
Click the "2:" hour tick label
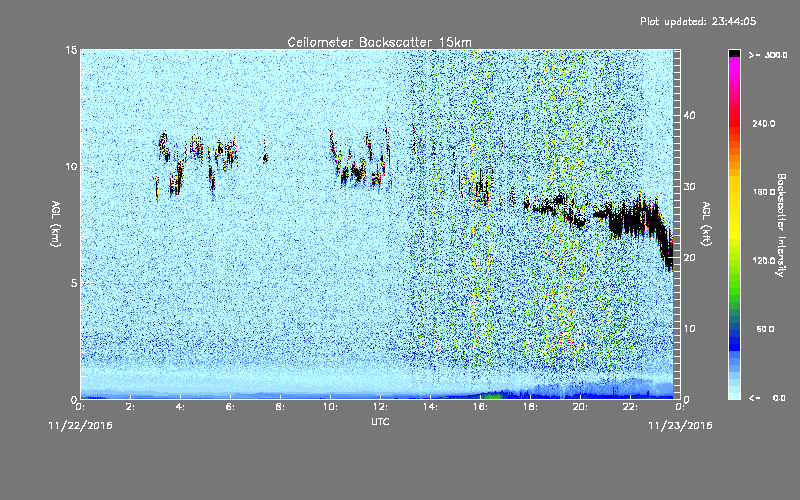click(130, 407)
